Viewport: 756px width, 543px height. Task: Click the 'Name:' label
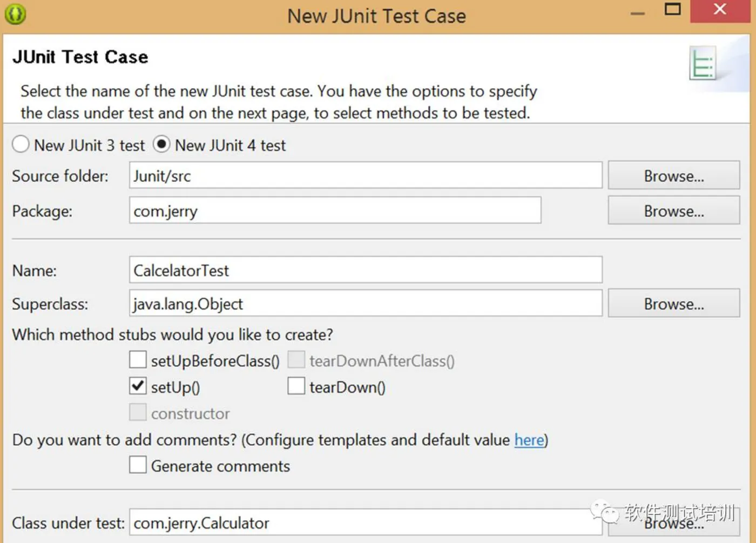coord(34,271)
